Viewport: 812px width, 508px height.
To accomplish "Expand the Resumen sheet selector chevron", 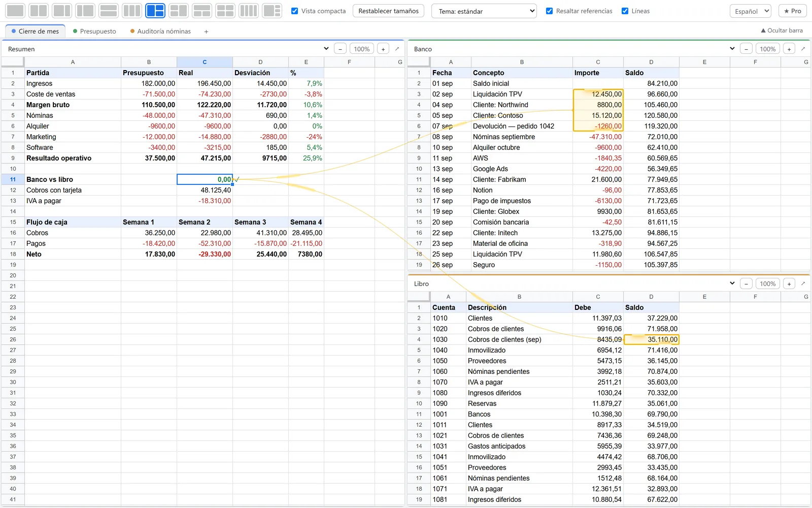I will [326, 49].
